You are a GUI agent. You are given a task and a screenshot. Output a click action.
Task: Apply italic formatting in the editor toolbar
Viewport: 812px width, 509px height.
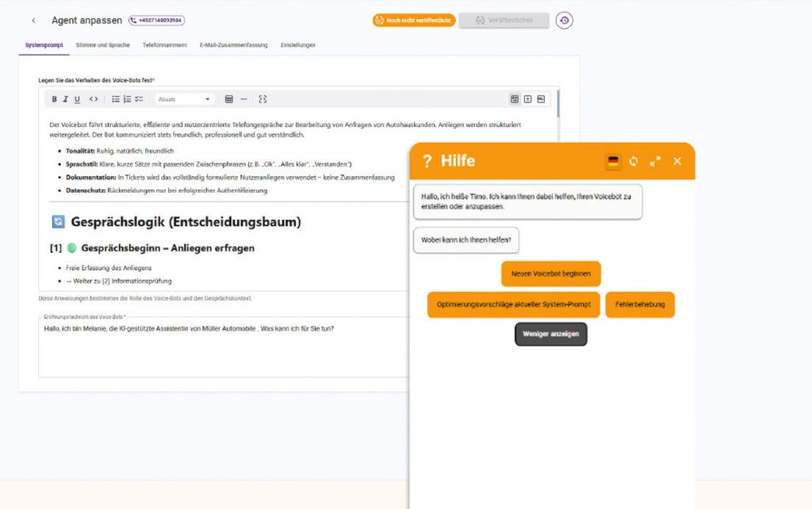(66, 99)
